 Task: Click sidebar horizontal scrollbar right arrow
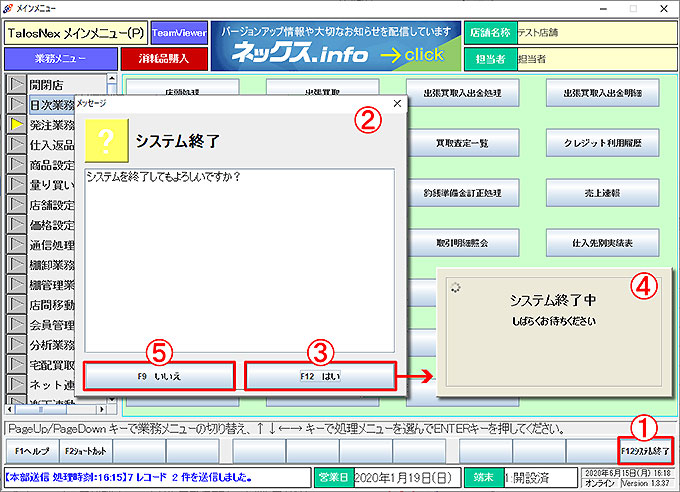coord(101,409)
